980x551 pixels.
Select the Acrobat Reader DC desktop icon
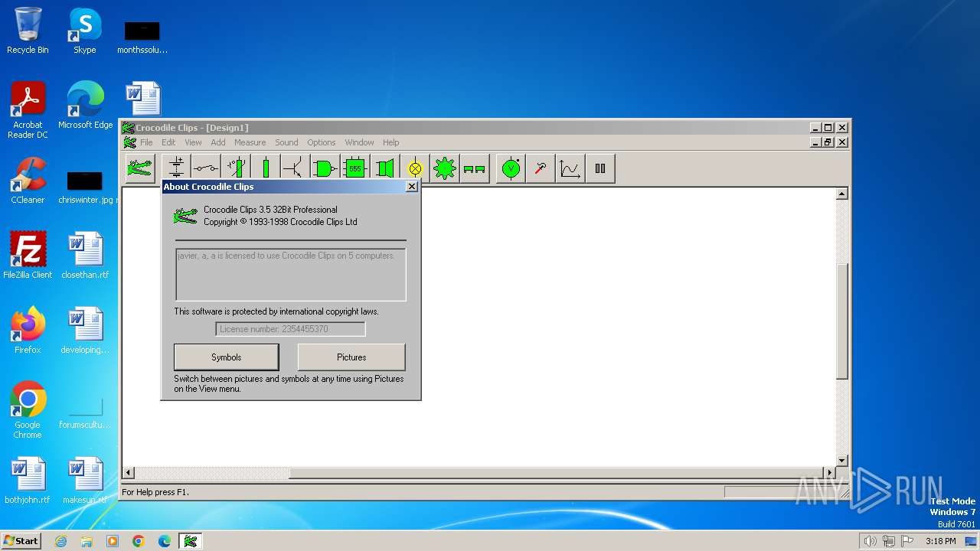pyautogui.click(x=28, y=109)
